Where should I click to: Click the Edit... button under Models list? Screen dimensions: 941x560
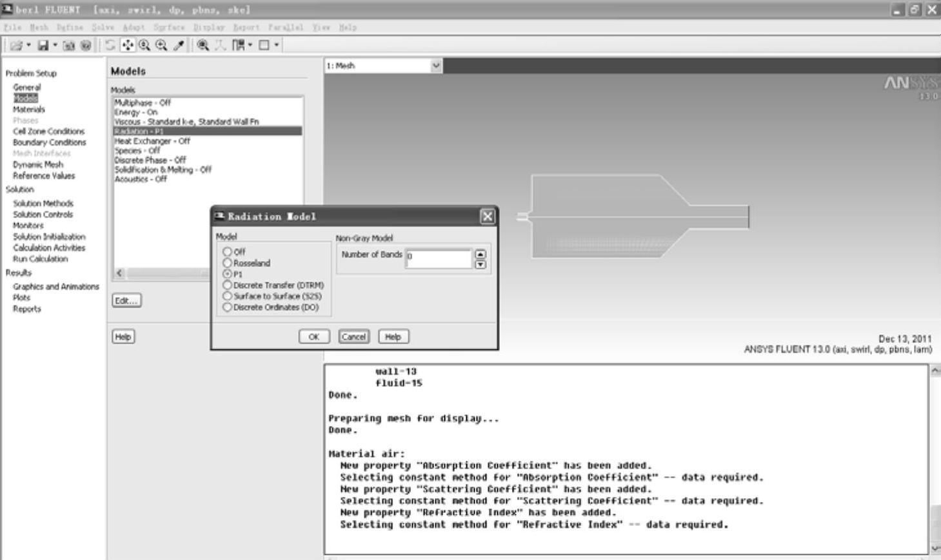click(x=126, y=300)
